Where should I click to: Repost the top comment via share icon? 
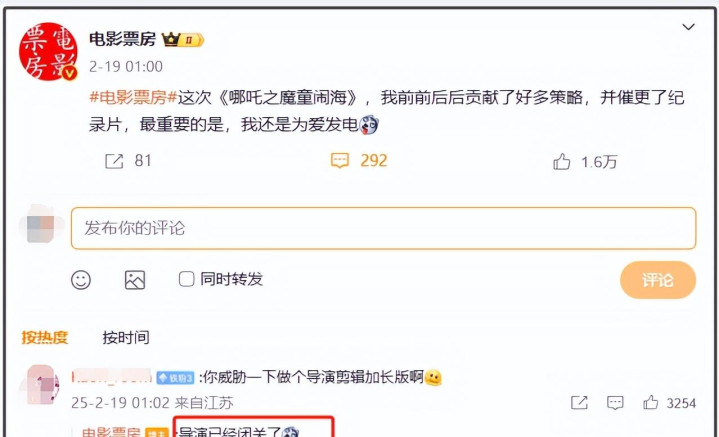click(x=579, y=403)
